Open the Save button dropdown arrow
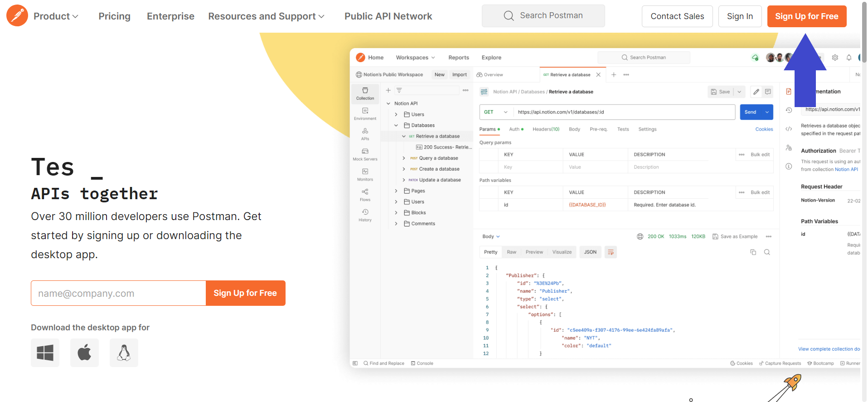The image size is (868, 402). point(739,92)
